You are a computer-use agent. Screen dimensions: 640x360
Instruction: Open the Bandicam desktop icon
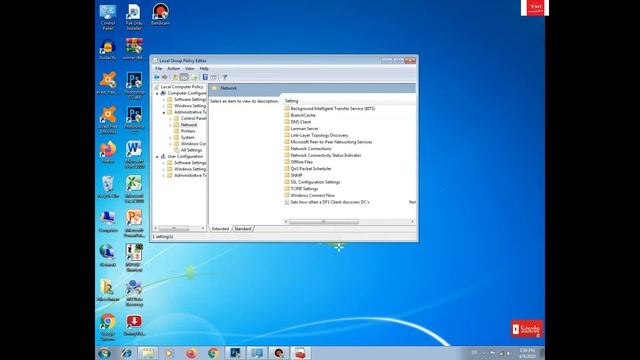coord(160,15)
